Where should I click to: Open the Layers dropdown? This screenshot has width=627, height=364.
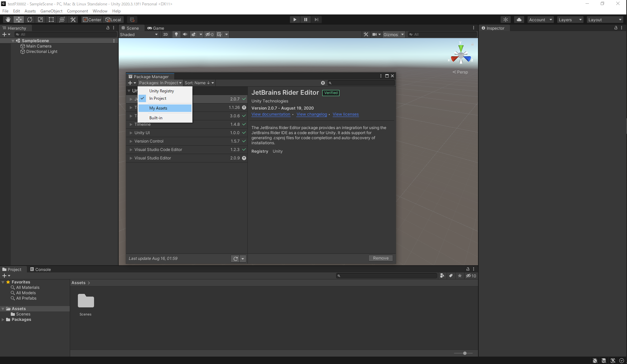coord(570,20)
